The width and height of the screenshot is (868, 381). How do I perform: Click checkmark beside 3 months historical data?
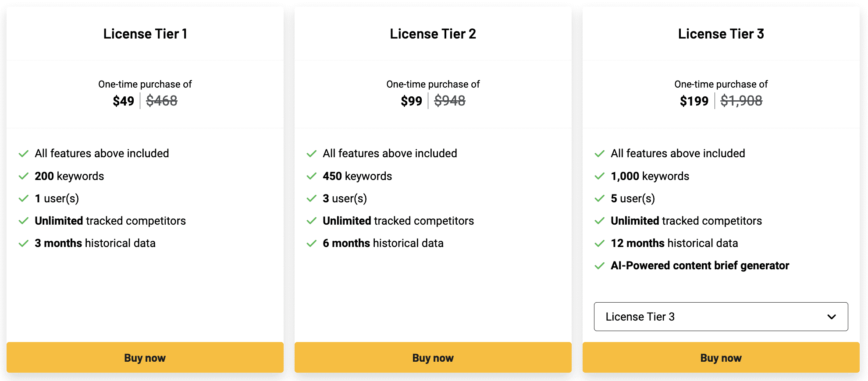click(24, 243)
